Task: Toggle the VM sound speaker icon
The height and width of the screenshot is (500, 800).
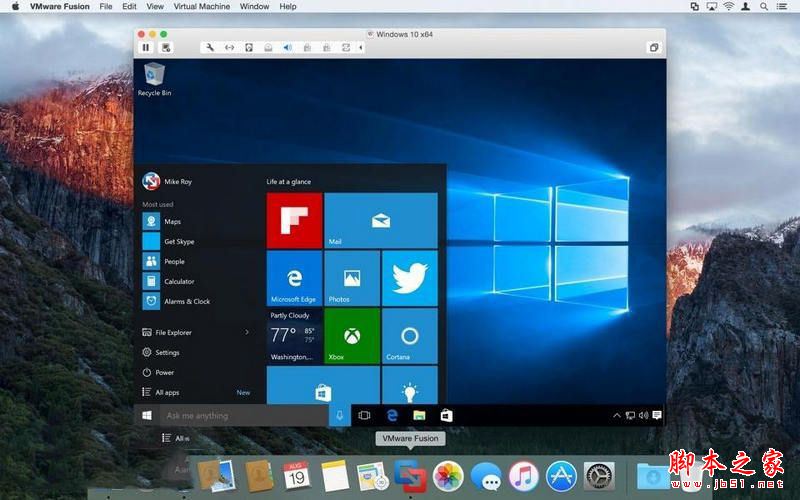Action: point(288,47)
